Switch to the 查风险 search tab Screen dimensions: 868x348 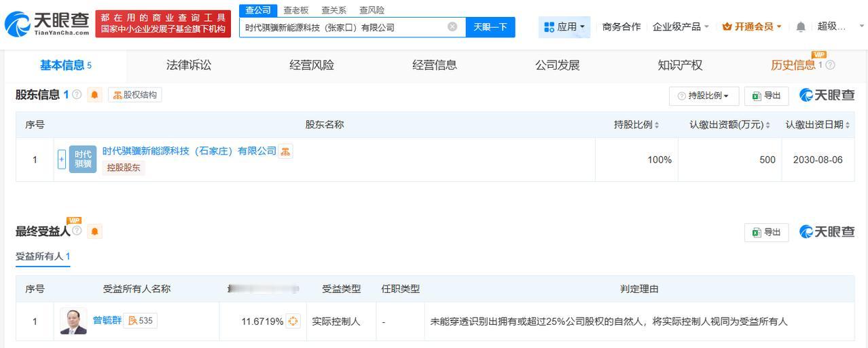point(372,9)
